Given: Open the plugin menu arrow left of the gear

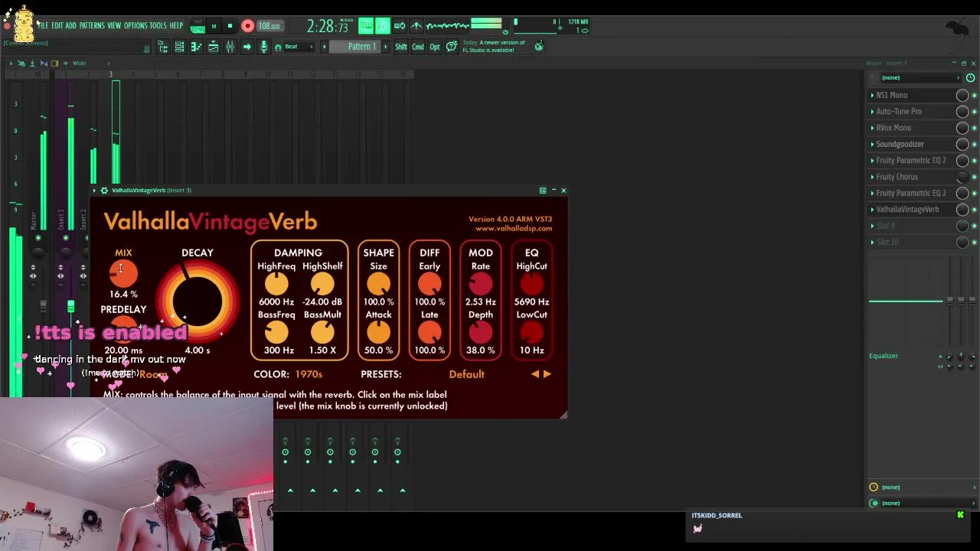Looking at the screenshot, I should pyautogui.click(x=94, y=191).
